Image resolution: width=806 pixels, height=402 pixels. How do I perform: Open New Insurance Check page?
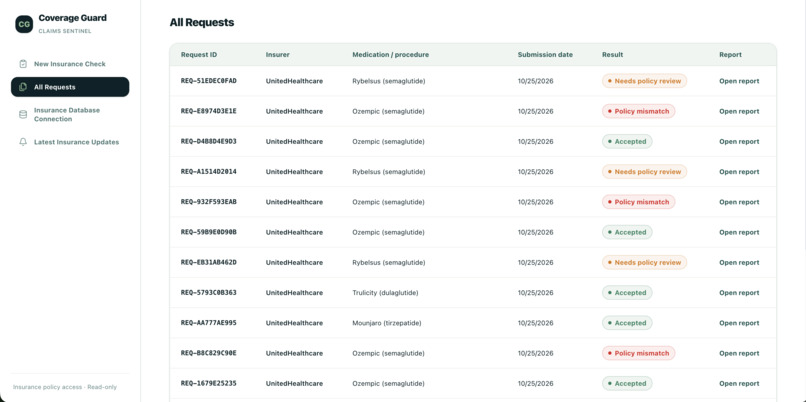(70, 64)
